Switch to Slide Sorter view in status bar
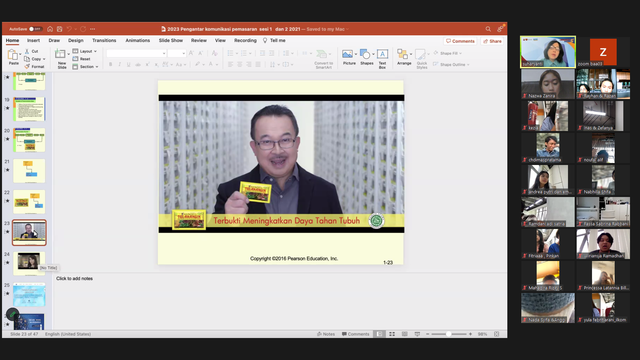This screenshot has width=640, height=360. [392, 334]
